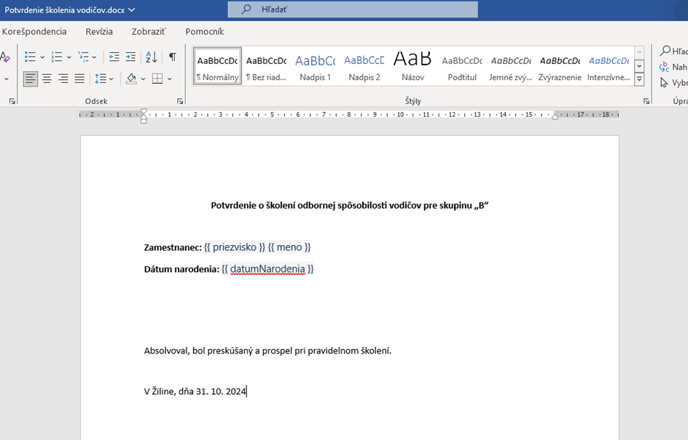Open the Pomocník tab

[x=204, y=32]
